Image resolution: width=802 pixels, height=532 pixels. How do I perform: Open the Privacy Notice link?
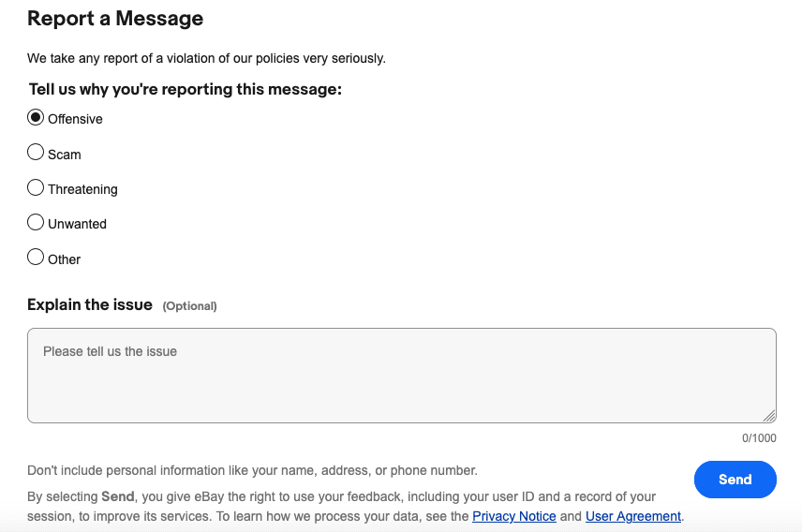514,516
